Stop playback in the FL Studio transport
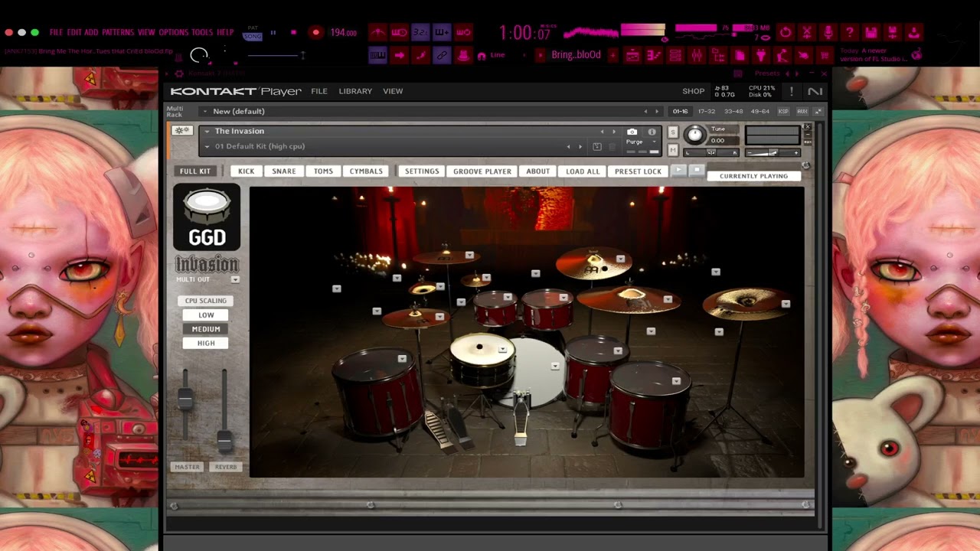 click(x=293, y=32)
